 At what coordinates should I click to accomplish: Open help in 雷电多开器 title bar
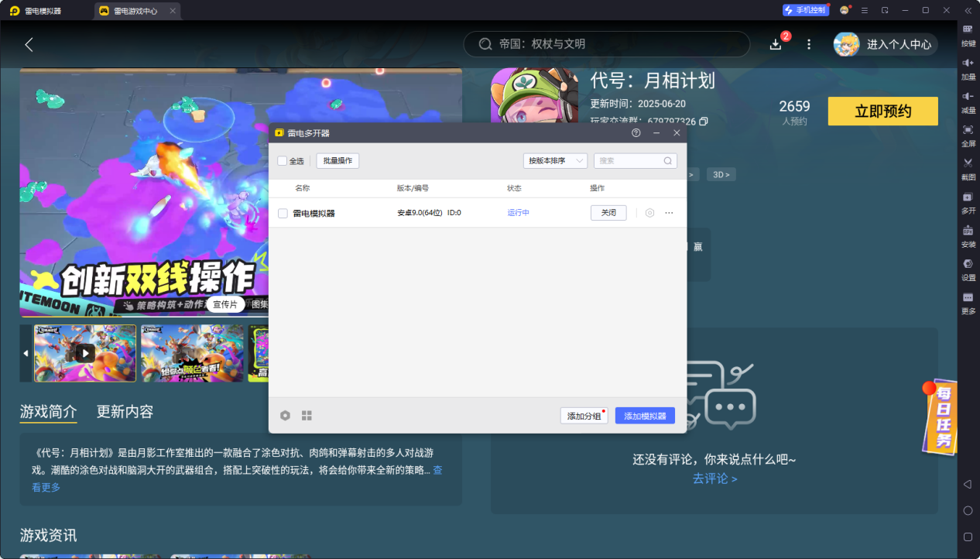point(636,133)
